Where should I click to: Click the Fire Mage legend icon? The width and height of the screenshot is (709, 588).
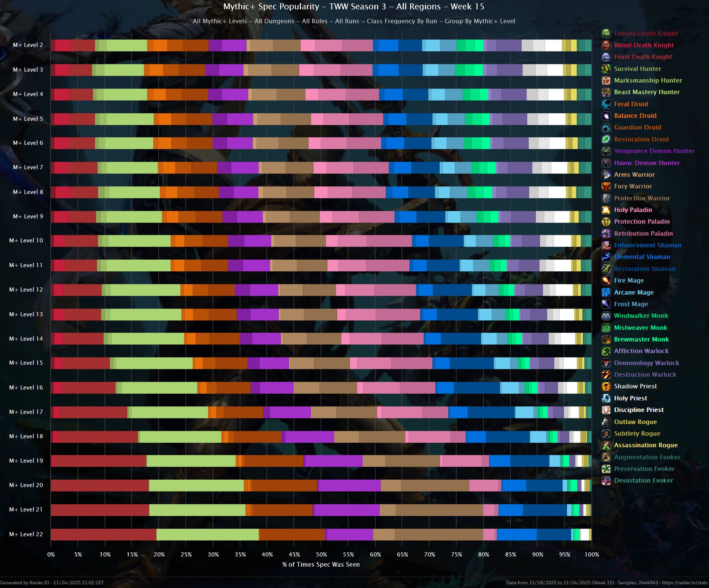coord(606,280)
